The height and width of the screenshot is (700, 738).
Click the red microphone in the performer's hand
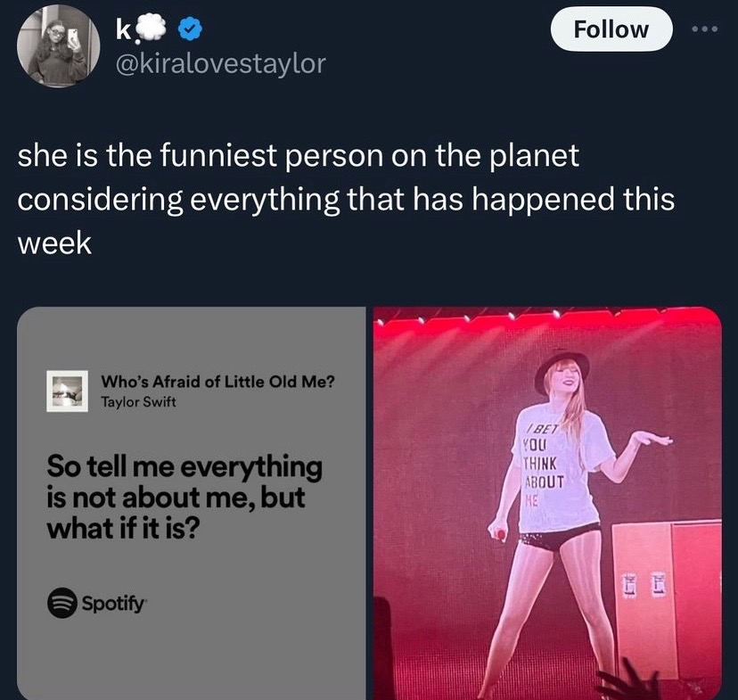(501, 534)
